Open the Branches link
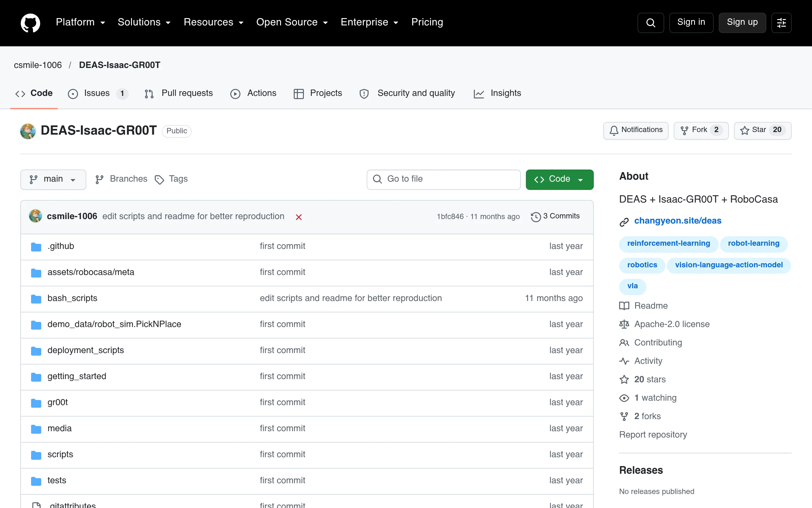The image size is (812, 508). [x=121, y=179]
